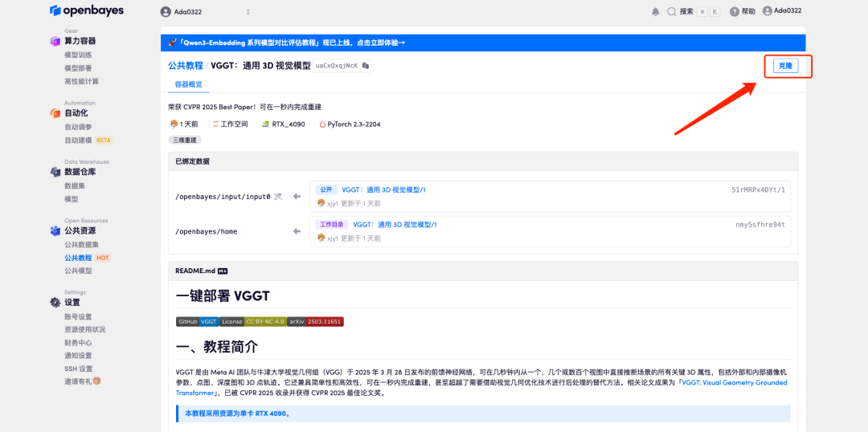
Task: Open the Ada0322 workspace switcher dropdown
Action: [x=205, y=11]
